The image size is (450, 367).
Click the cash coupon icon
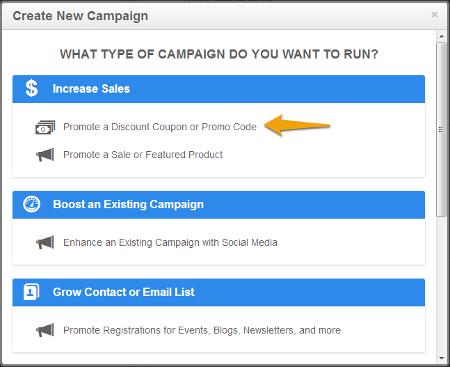point(45,128)
